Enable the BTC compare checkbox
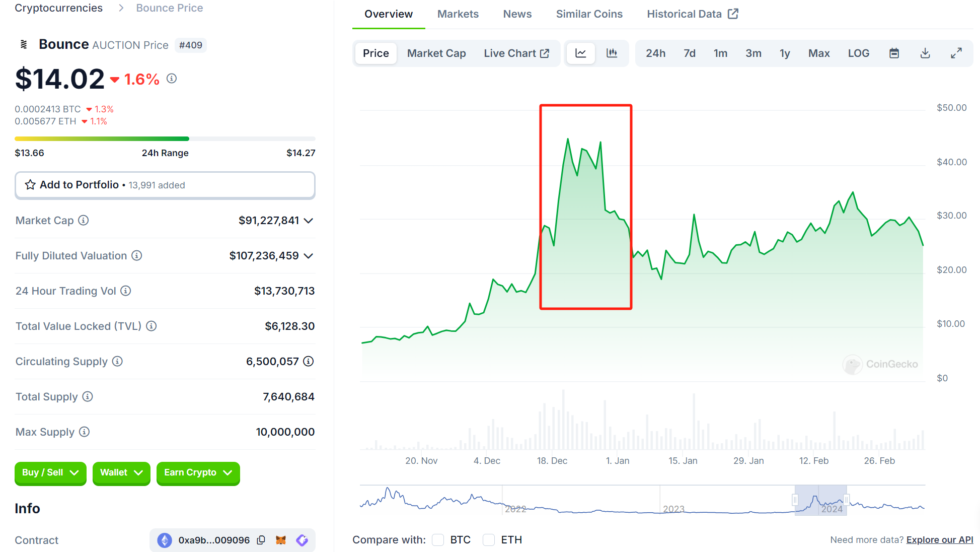The image size is (980, 552). point(438,540)
